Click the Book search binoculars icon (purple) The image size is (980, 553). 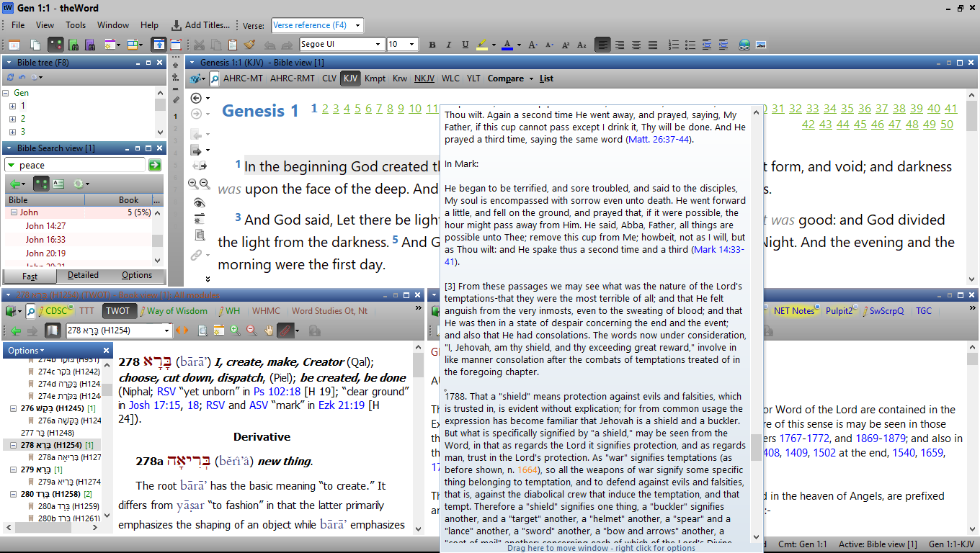point(90,45)
